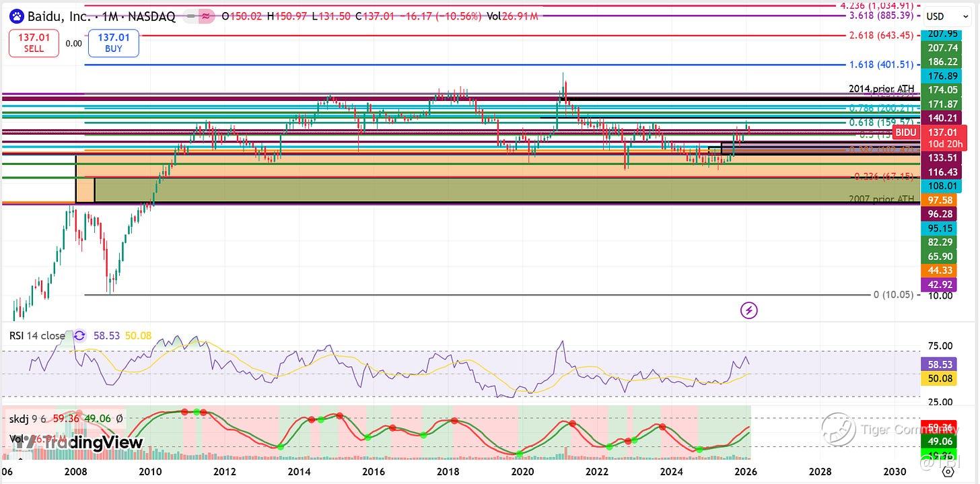980x484 pixels.
Task: Select the Vol indicator label
Action: pyautogui.click(x=16, y=438)
